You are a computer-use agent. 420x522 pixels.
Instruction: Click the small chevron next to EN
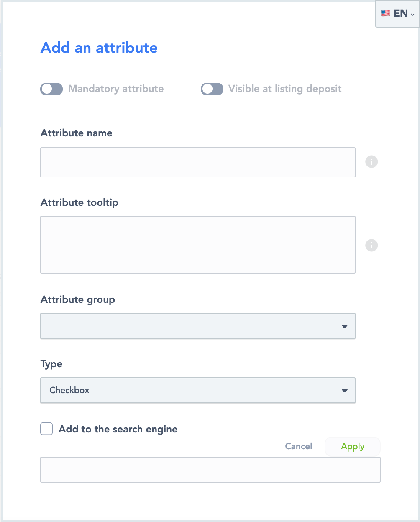[413, 14]
